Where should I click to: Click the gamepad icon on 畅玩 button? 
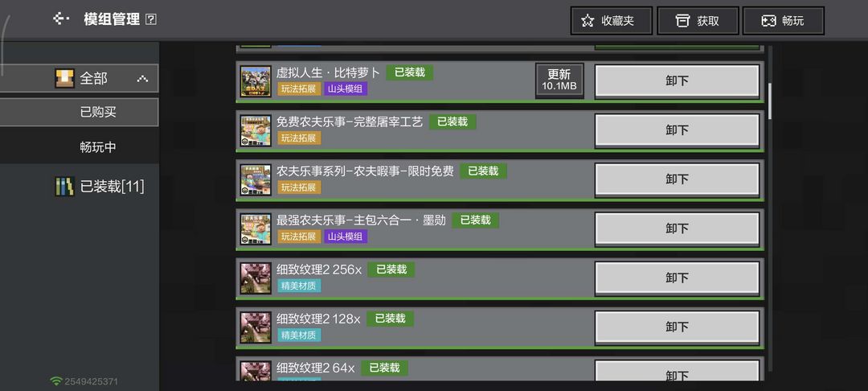pyautogui.click(x=768, y=21)
